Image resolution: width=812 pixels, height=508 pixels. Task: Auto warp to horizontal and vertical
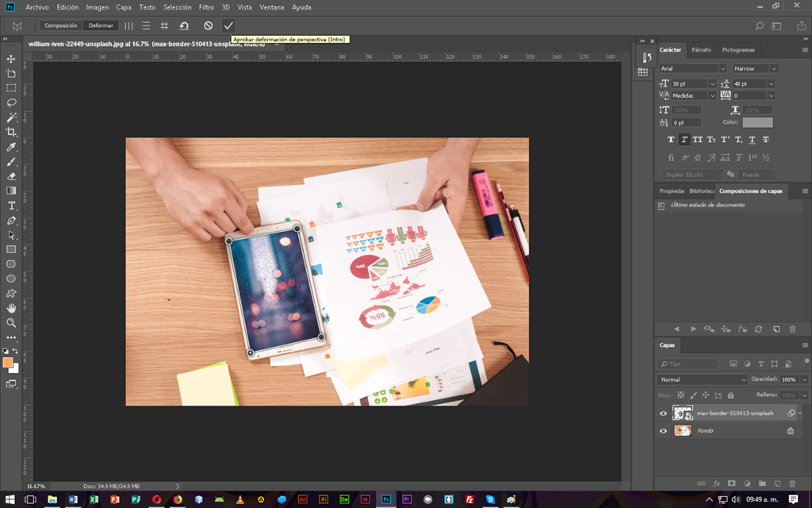pos(164,25)
